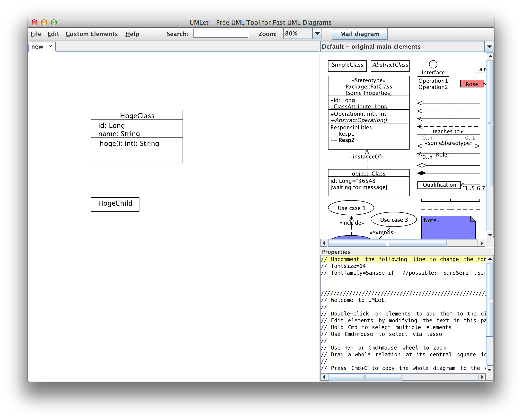Click Properties panel scrollbar down arrow
The width and height of the screenshot is (522, 420).
coord(490,369)
